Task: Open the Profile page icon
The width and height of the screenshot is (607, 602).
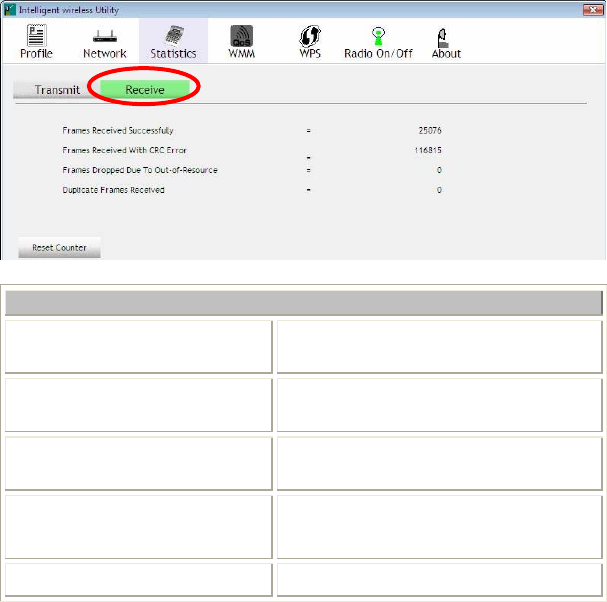Action: click(x=36, y=36)
